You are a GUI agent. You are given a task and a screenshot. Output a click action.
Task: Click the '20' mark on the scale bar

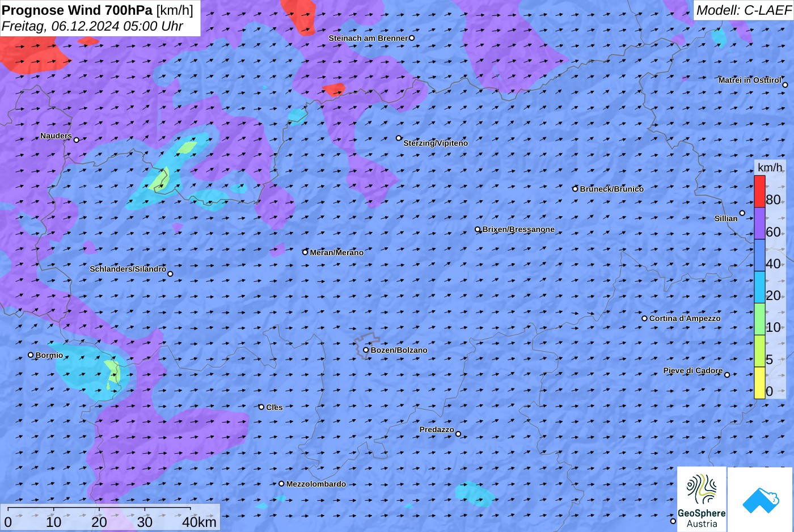99,522
